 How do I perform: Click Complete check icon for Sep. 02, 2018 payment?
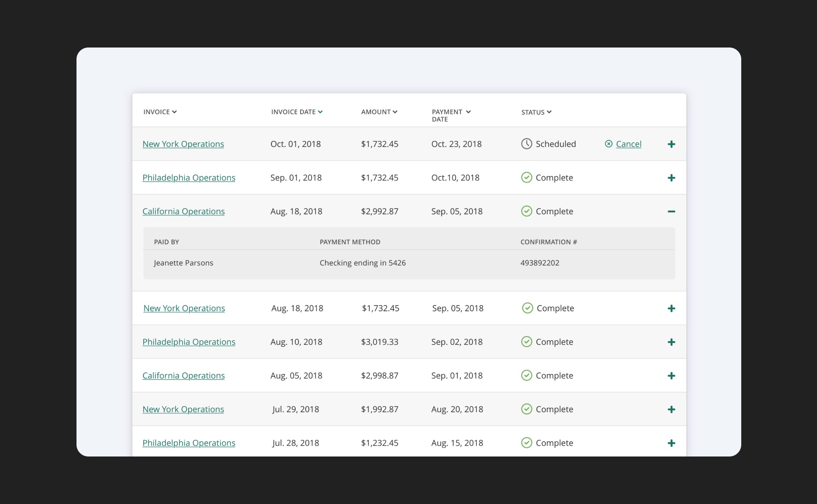point(526,341)
